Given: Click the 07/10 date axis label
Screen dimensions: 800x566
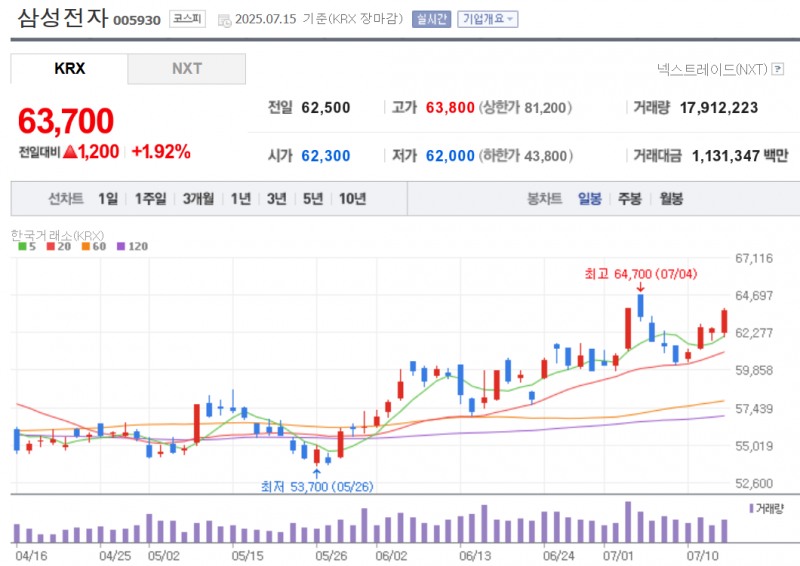Looking at the screenshot, I should 703,556.
